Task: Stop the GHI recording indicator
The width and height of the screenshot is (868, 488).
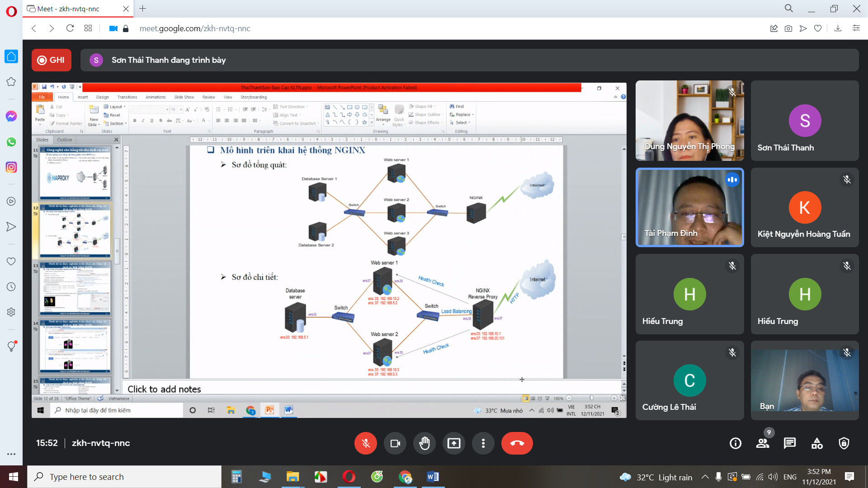Action: pos(52,60)
